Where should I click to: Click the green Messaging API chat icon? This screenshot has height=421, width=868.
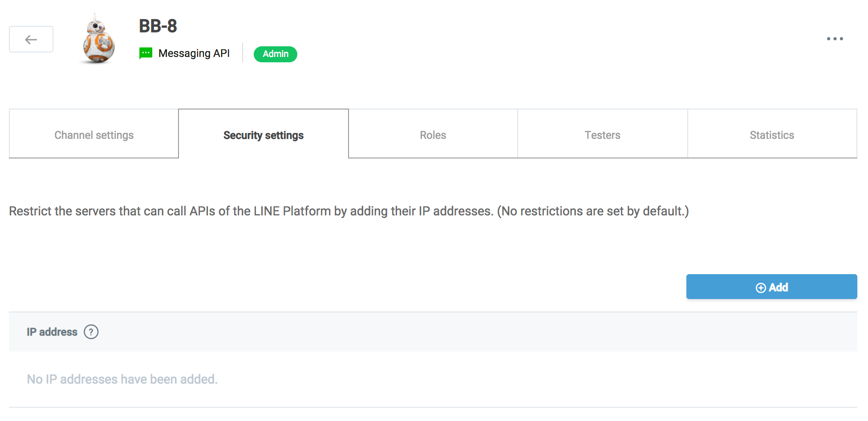[146, 53]
